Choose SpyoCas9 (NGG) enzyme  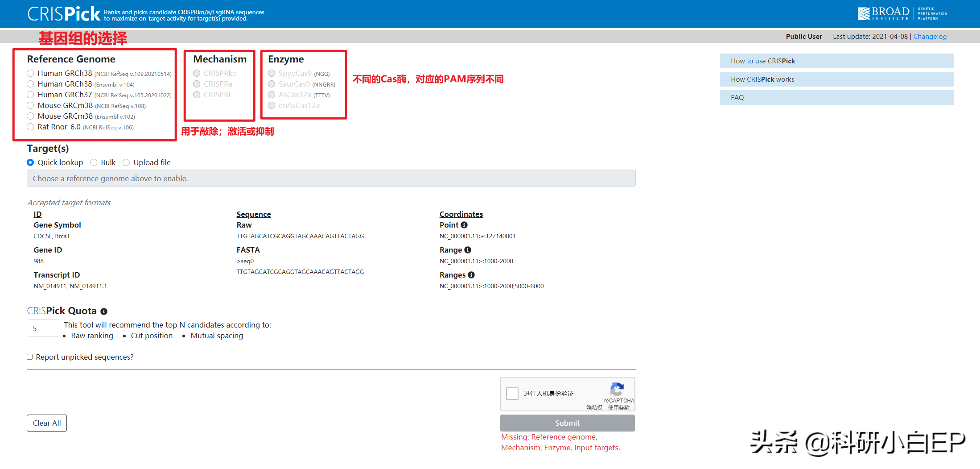coord(272,73)
